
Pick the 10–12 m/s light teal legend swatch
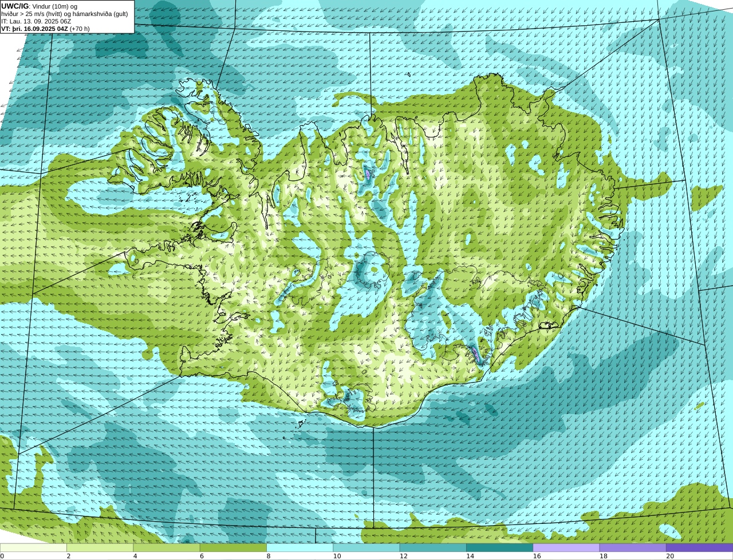(366, 547)
